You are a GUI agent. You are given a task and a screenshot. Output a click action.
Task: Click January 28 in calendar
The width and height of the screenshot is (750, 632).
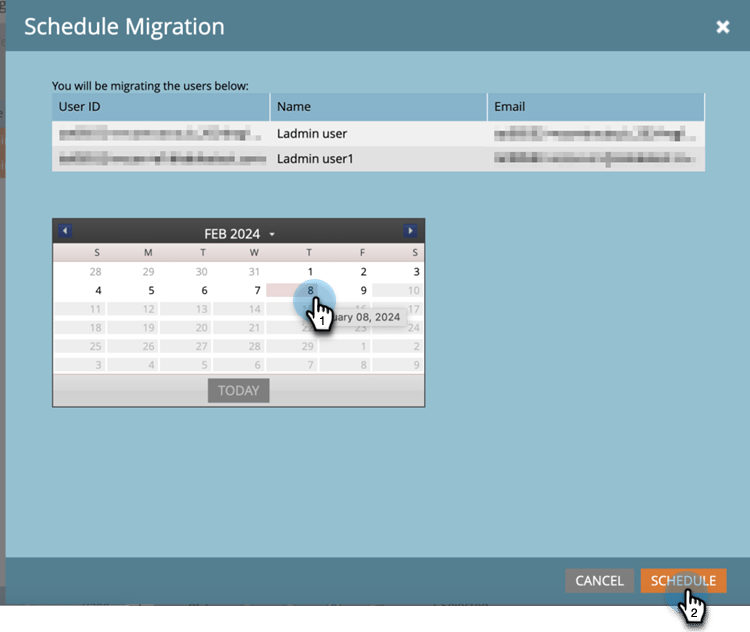[79, 272]
